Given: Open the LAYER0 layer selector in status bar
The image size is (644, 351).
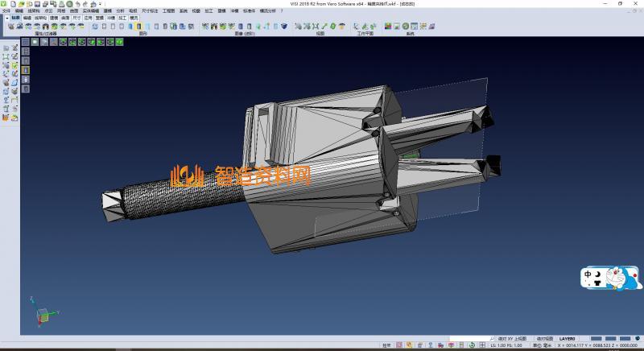Looking at the screenshot, I should tap(568, 339).
